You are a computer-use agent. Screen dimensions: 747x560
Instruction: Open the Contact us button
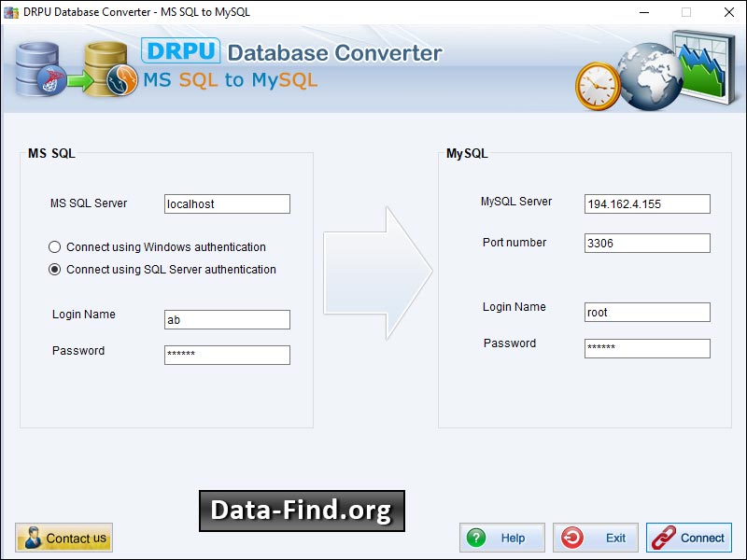point(63,538)
